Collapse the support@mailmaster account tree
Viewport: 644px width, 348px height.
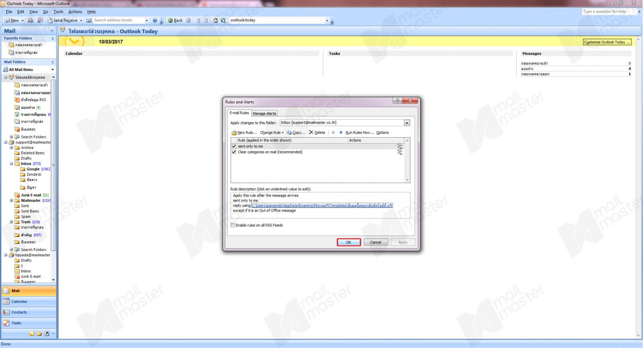pos(6,142)
